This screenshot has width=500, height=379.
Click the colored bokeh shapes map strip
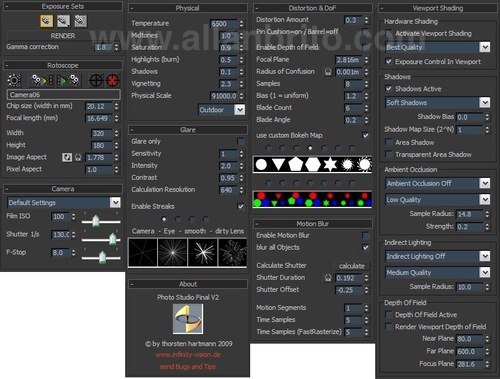coord(312,199)
